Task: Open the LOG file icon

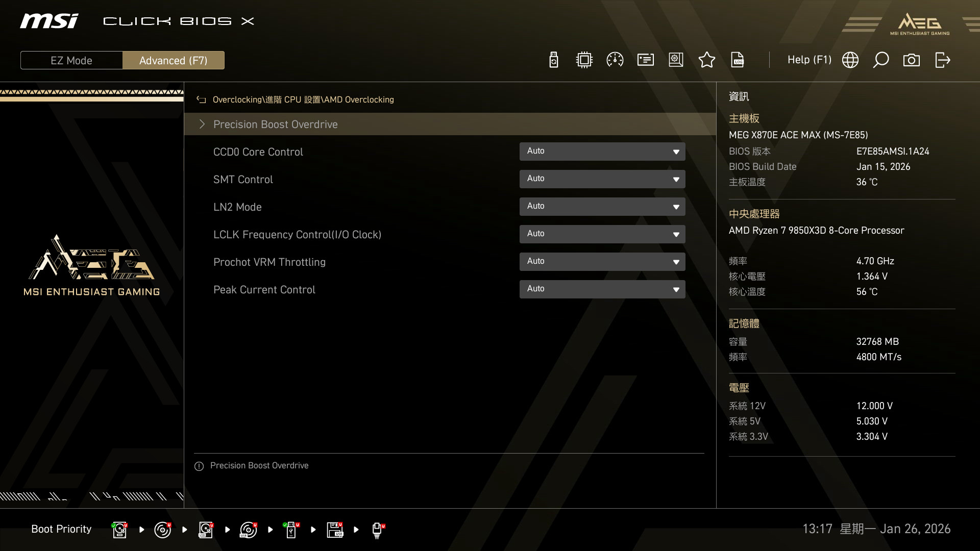Action: coord(738,60)
